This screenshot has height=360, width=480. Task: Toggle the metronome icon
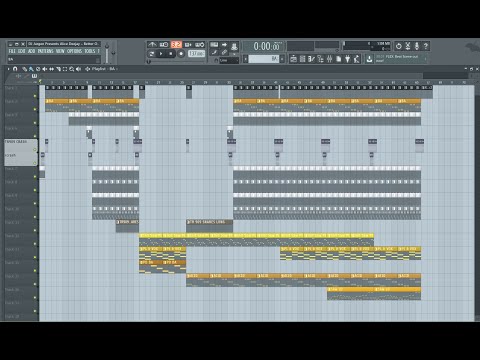click(152, 44)
